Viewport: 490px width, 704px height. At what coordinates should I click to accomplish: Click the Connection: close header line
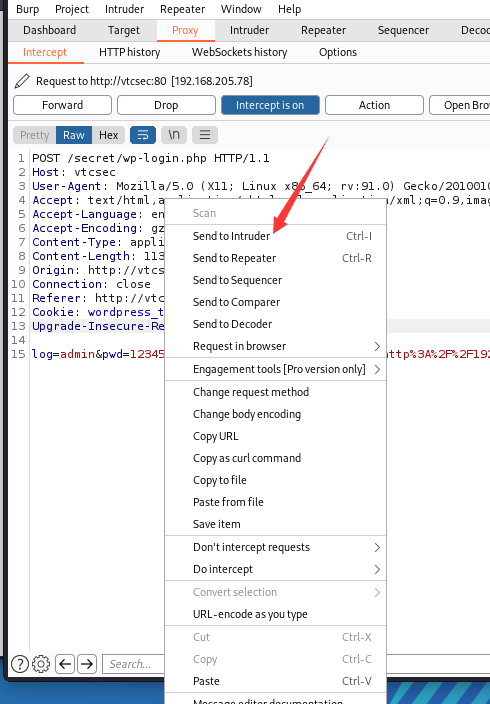click(x=91, y=284)
